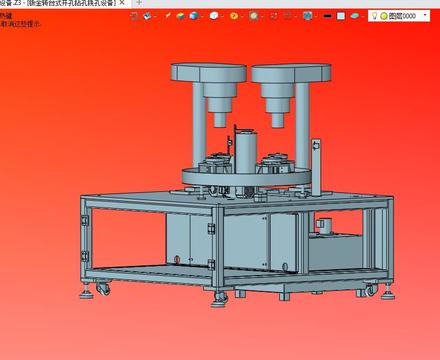Click the black line color swatch
This screenshot has height=360, width=440.
coord(328,16)
